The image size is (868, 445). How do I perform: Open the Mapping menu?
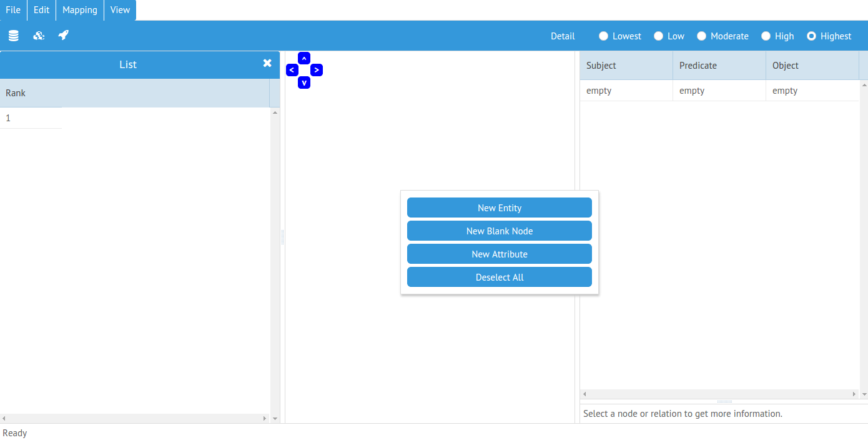click(80, 10)
